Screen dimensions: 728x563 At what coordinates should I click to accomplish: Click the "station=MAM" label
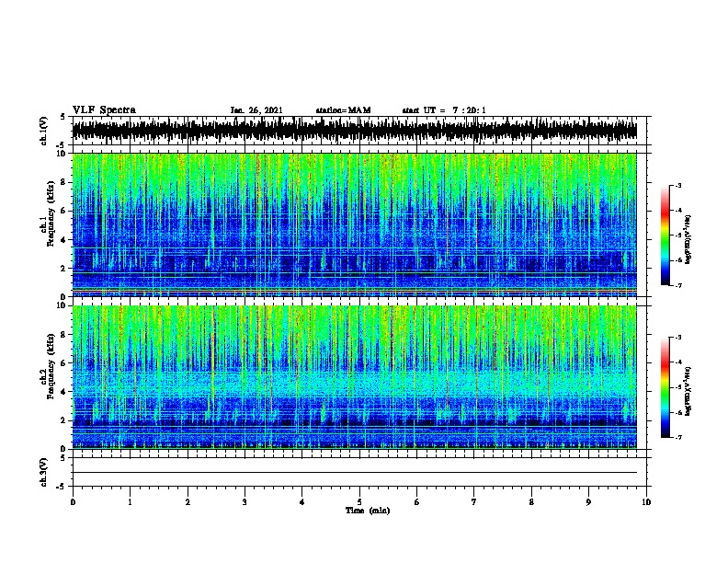pyautogui.click(x=343, y=110)
